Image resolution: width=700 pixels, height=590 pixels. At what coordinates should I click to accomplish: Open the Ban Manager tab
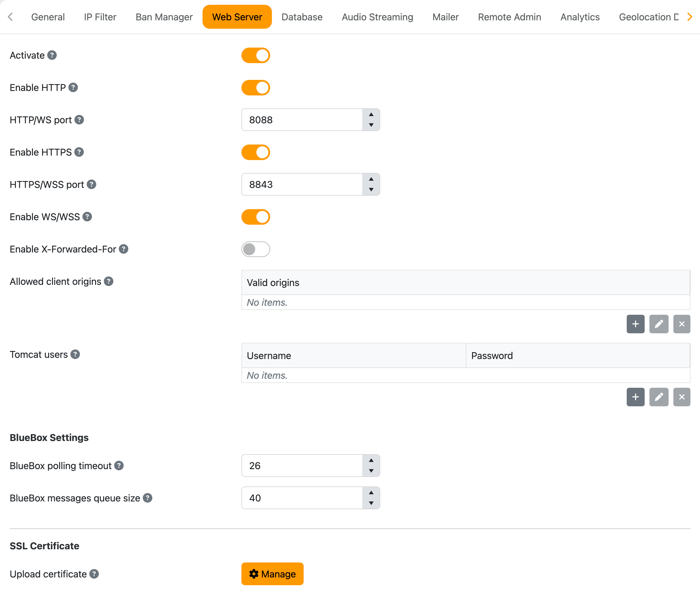164,17
